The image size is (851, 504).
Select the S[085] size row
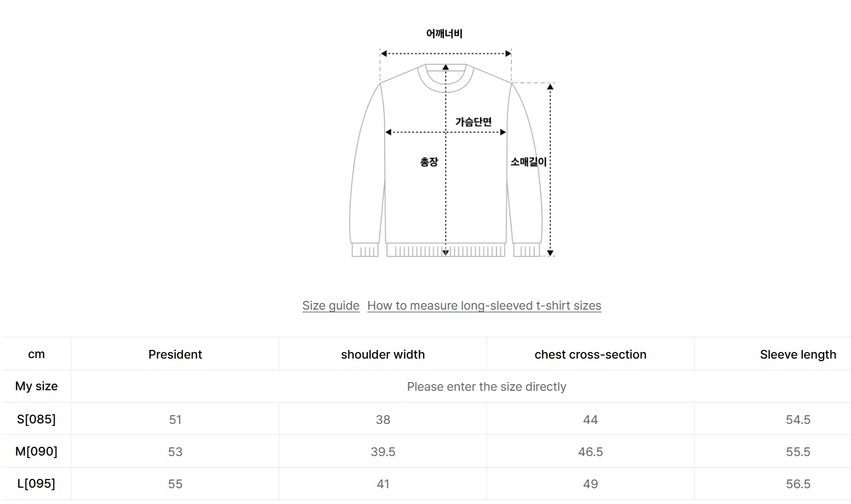[36, 419]
